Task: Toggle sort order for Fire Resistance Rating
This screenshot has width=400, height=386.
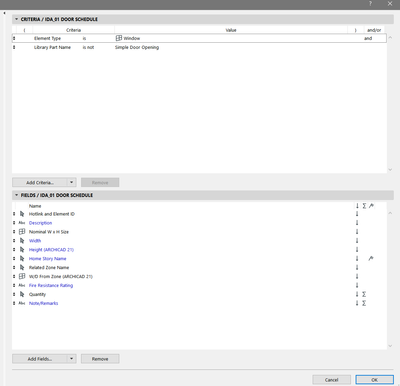Action: coord(357,285)
